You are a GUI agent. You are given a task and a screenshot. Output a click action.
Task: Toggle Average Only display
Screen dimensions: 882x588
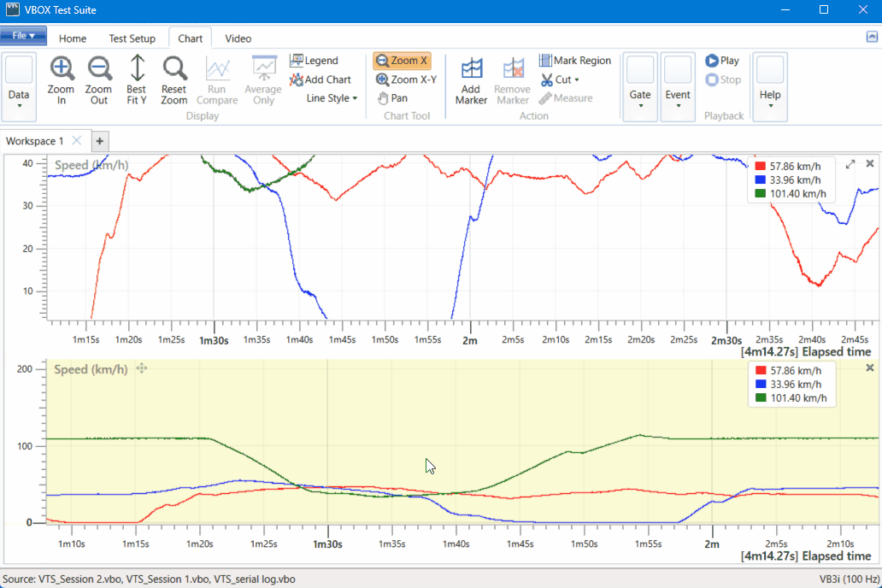pyautogui.click(x=262, y=79)
